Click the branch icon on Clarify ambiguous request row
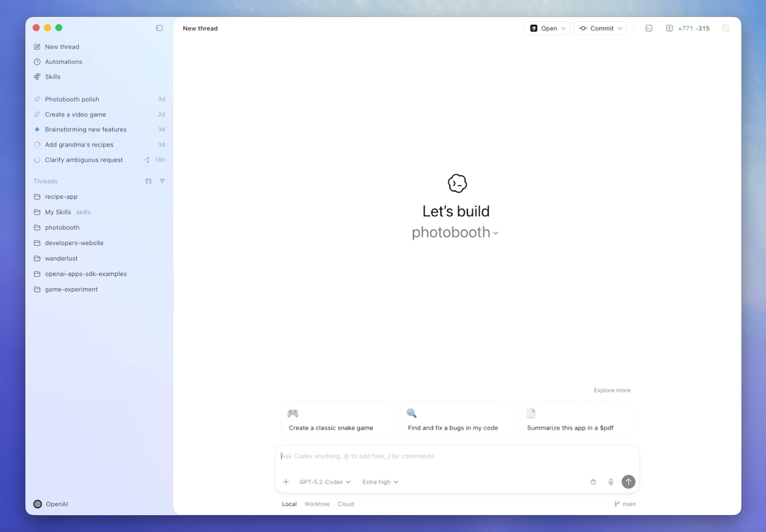 [146, 160]
